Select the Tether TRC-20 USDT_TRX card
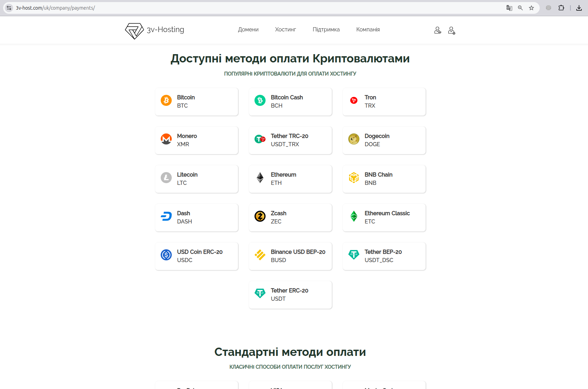Viewport: 588px width, 389px height. 290,140
